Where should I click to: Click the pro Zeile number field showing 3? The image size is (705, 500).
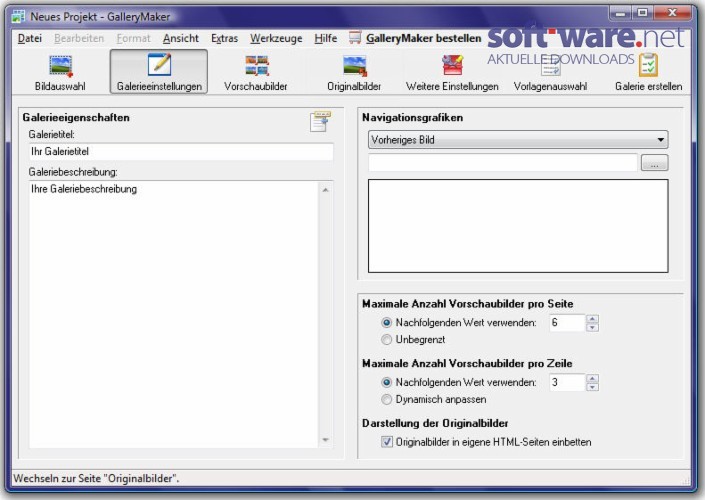[567, 382]
